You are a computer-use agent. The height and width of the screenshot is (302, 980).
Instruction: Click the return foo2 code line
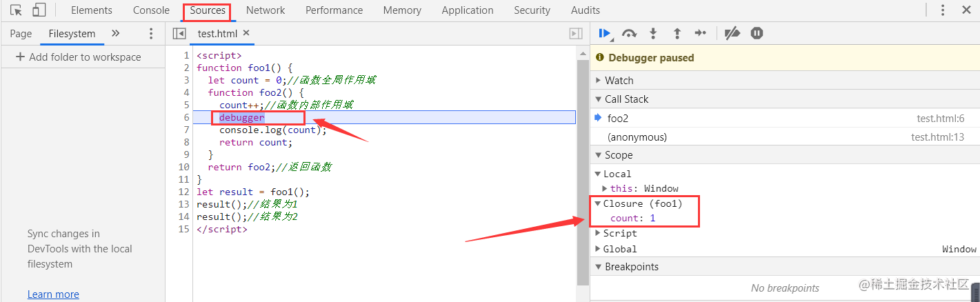point(270,167)
